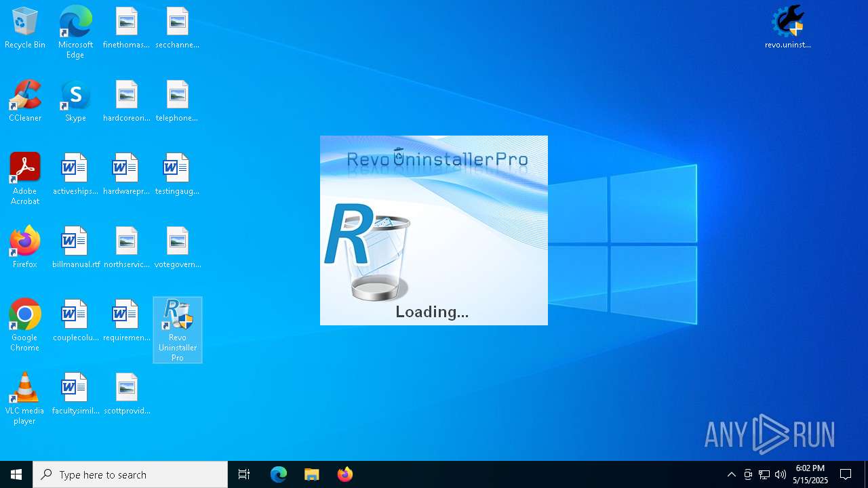Select the billmanual.rtf document
The height and width of the screenshot is (488, 868).
pos(75,248)
